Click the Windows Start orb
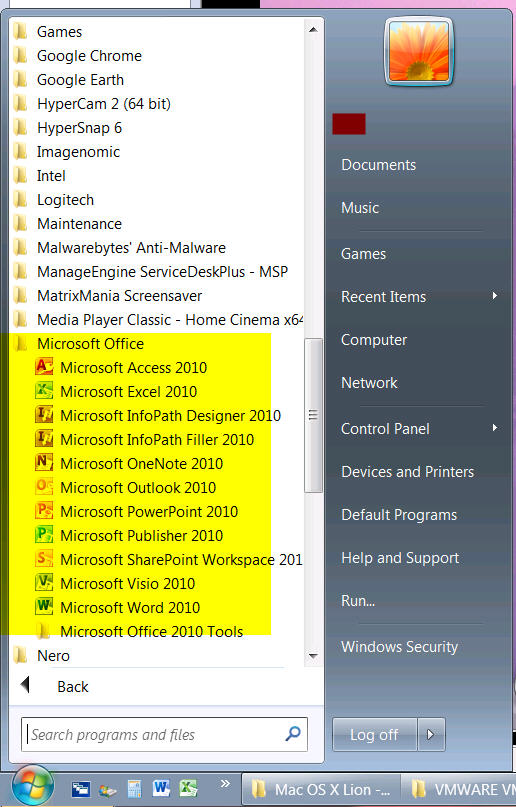The width and height of the screenshot is (516, 807). click(33, 787)
